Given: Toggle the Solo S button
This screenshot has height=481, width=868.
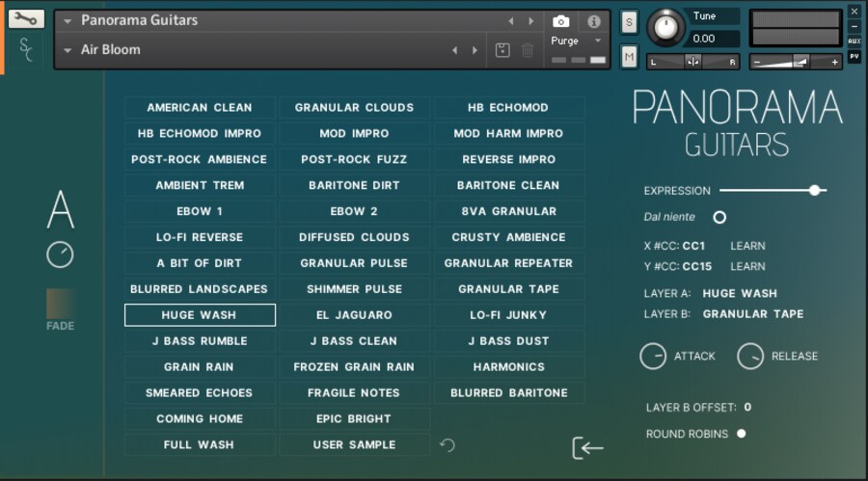Looking at the screenshot, I should [x=629, y=22].
